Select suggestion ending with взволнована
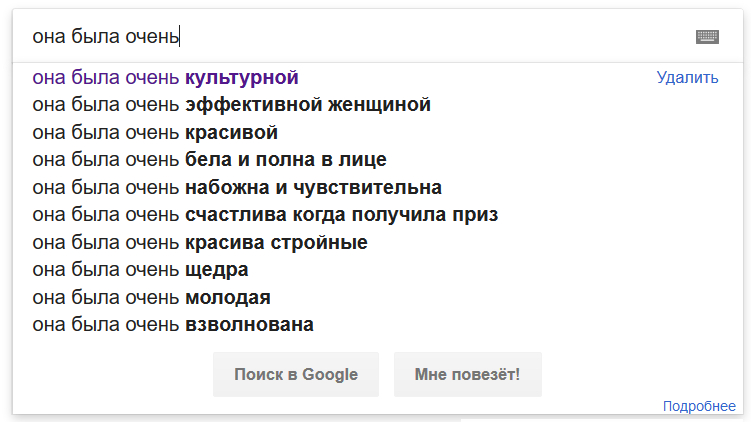751x422 pixels. tap(173, 325)
